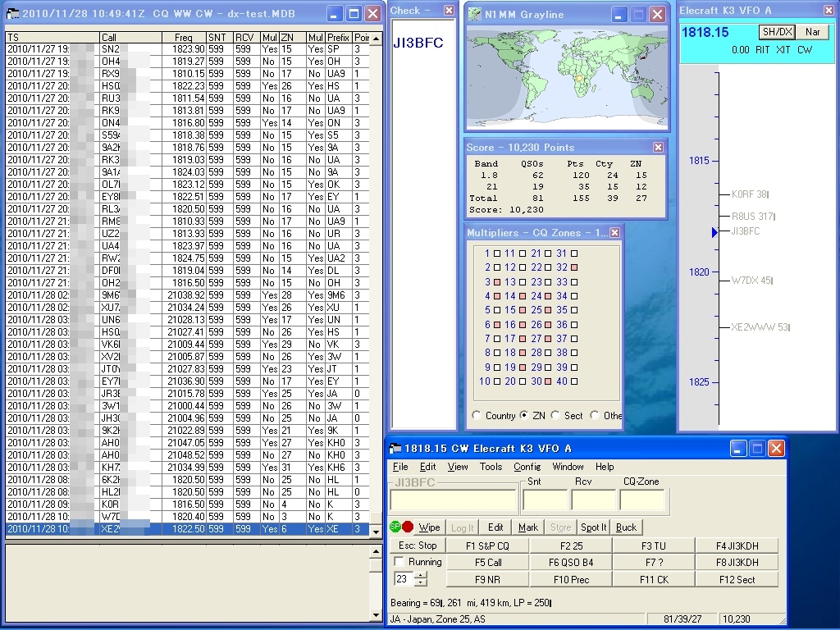
Task: Click the log window title bar icon
Action: click(x=13, y=14)
